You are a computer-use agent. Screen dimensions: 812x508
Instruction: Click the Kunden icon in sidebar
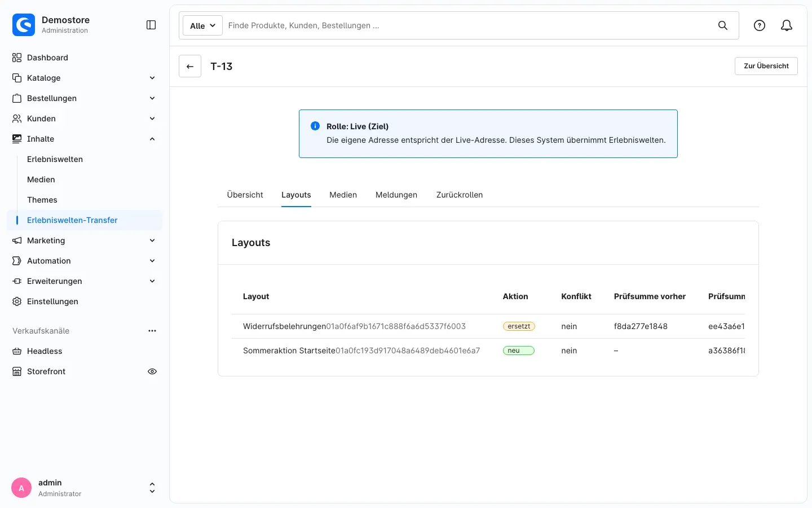(x=17, y=119)
